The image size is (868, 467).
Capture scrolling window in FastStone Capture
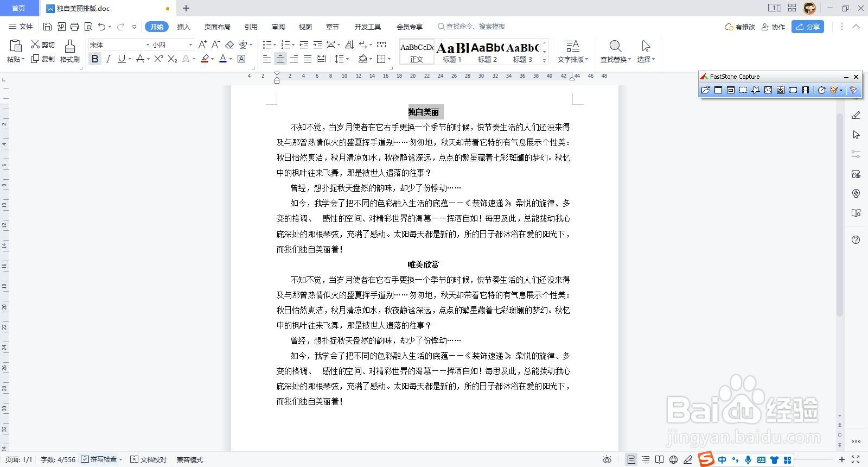click(781, 90)
